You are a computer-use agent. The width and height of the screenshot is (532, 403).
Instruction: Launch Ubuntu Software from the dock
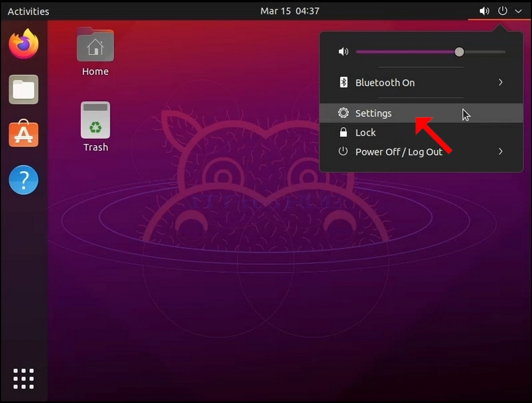click(x=23, y=133)
